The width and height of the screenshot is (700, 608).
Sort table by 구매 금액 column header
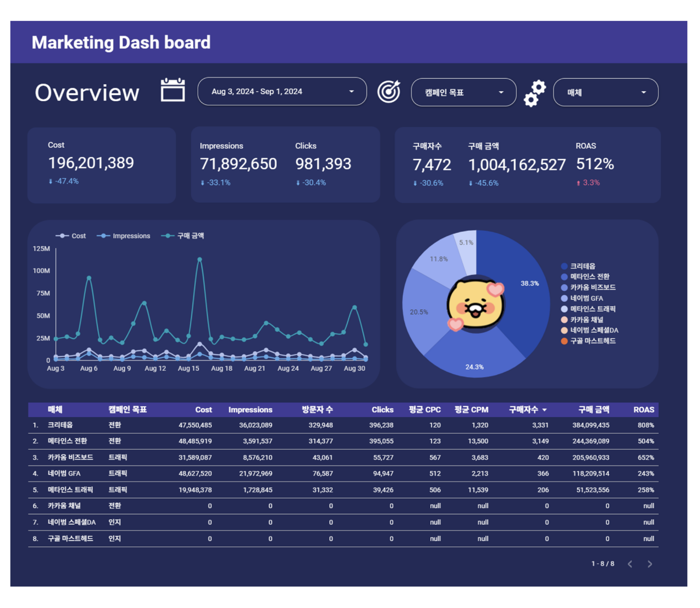coord(594,410)
